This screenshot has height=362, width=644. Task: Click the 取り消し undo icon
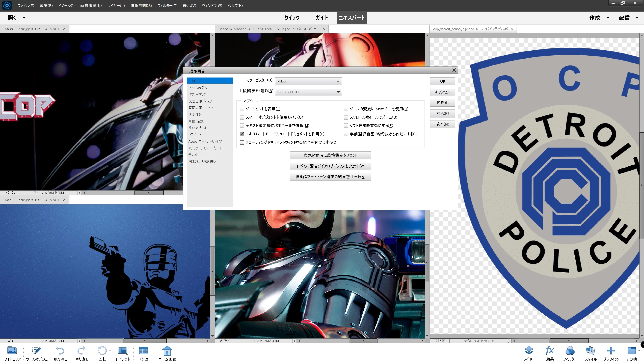click(x=60, y=351)
